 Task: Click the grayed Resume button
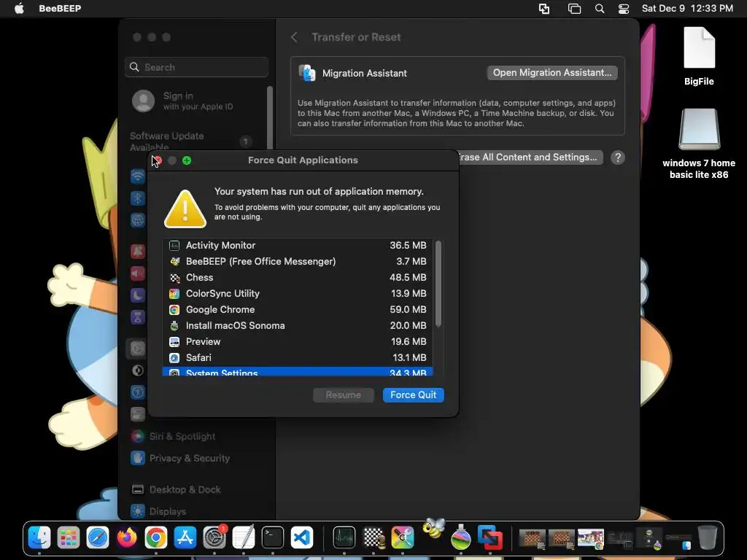[x=343, y=394]
